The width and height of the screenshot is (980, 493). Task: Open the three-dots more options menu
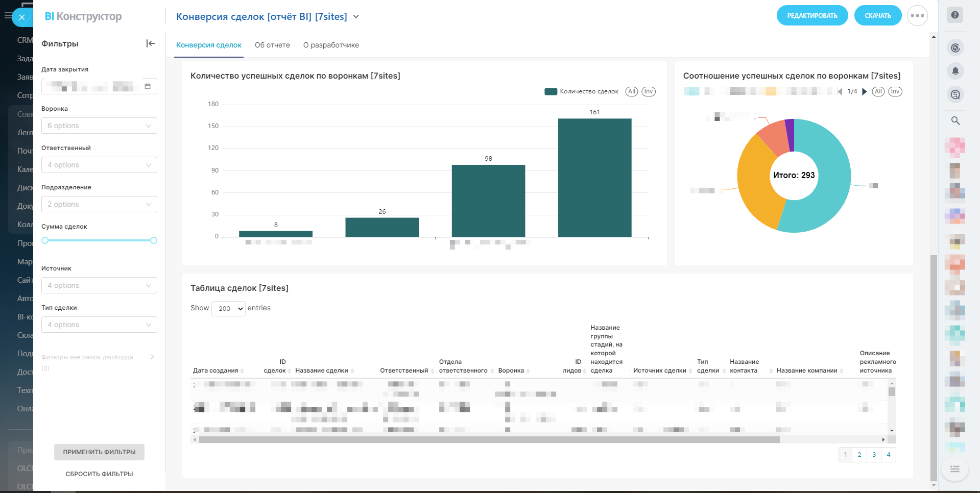[x=917, y=16]
